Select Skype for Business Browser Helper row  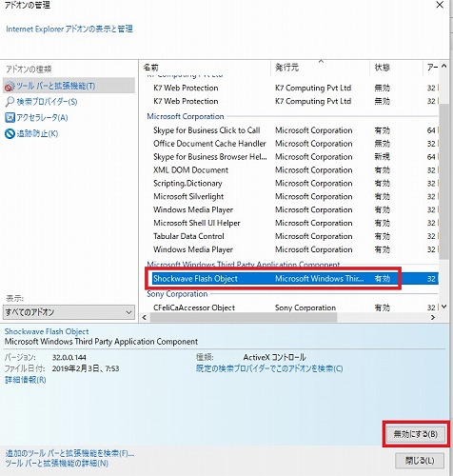(x=295, y=157)
